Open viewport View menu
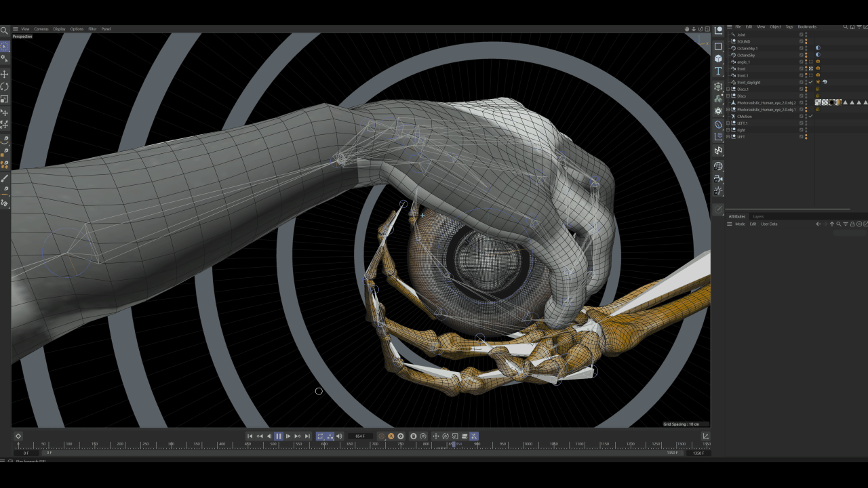 [25, 29]
